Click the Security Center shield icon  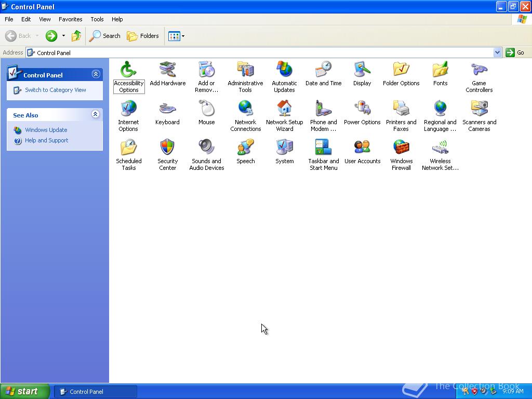point(167,148)
